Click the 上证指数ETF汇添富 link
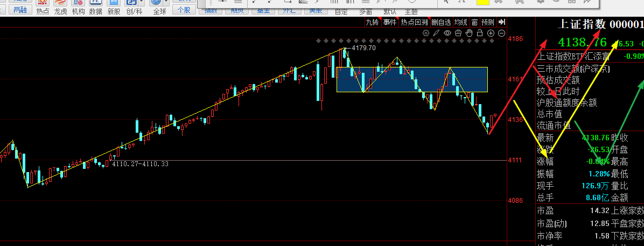This screenshot has width=644, height=246. pyautogui.click(x=573, y=57)
